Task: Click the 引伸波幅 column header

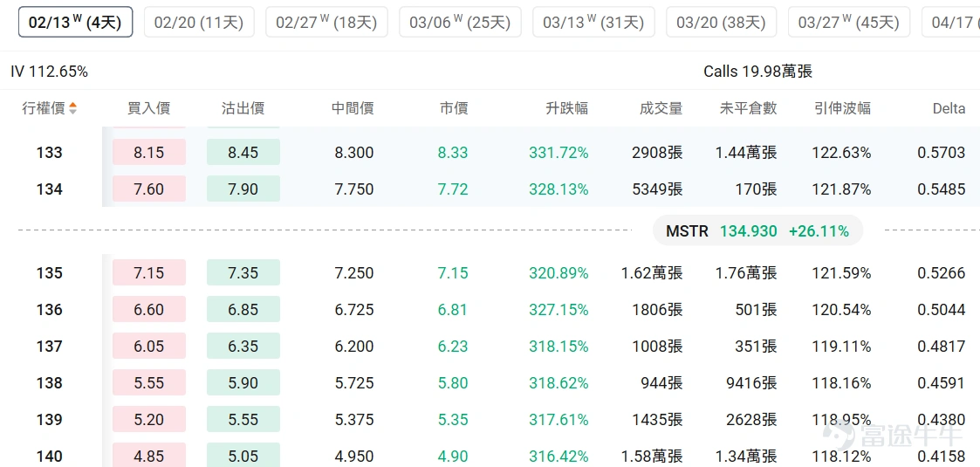Action: (842, 108)
